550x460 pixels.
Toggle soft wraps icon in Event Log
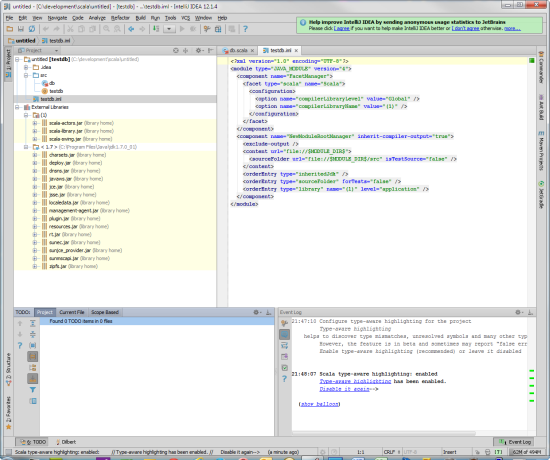coord(284,346)
